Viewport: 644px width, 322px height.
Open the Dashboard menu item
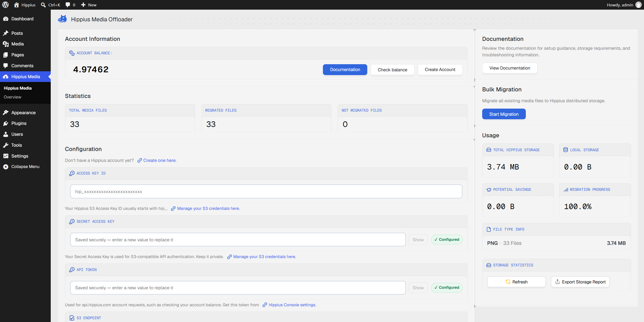(x=25, y=19)
